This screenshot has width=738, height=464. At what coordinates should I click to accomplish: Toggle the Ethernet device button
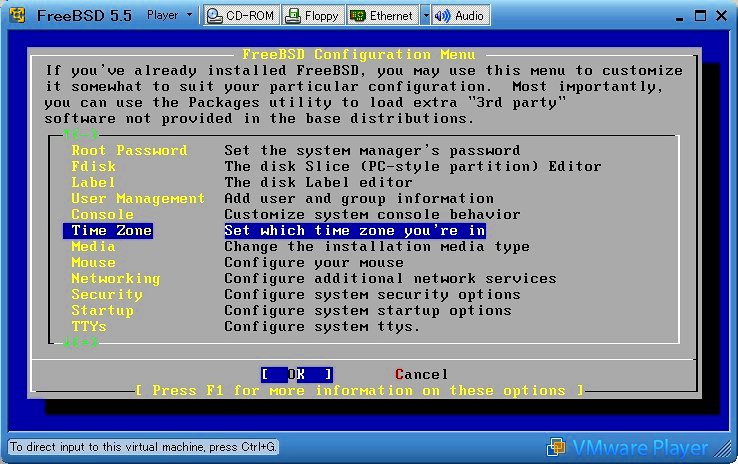point(382,16)
